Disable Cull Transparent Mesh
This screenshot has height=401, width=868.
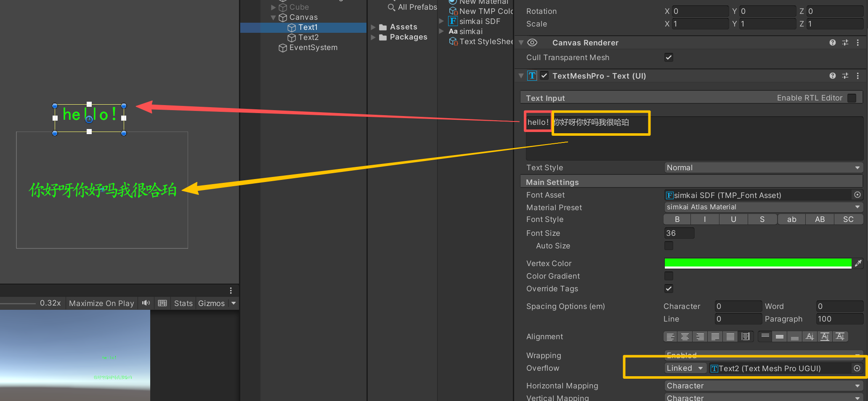pyautogui.click(x=669, y=58)
